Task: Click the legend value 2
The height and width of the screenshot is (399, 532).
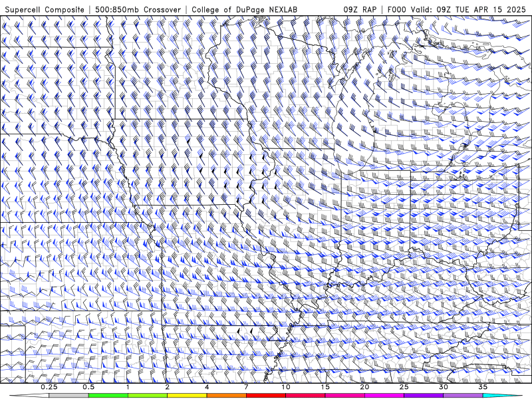Action: click(x=168, y=387)
